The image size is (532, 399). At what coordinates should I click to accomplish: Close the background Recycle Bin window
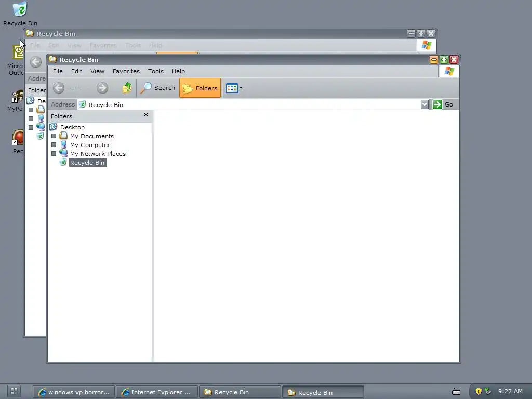tap(431, 33)
